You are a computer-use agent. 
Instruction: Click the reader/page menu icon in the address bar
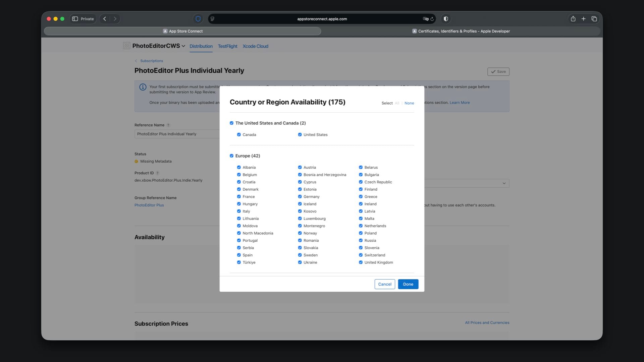pyautogui.click(x=212, y=19)
